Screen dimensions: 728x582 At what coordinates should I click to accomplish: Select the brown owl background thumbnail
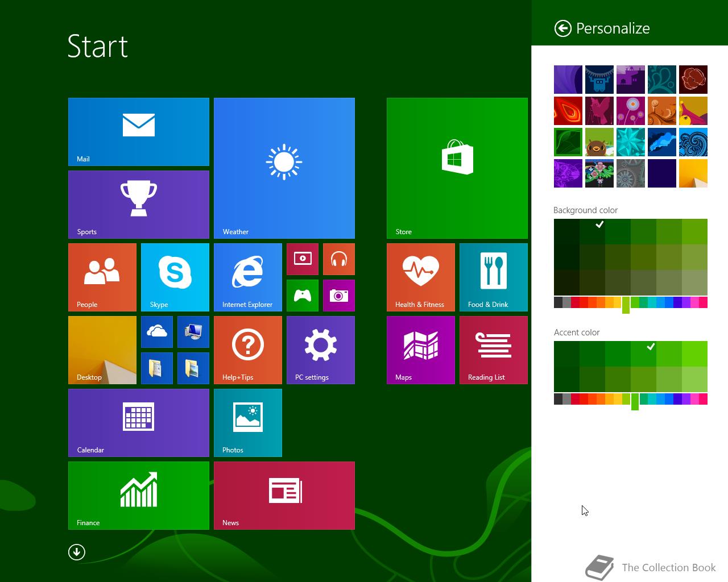pos(599,142)
